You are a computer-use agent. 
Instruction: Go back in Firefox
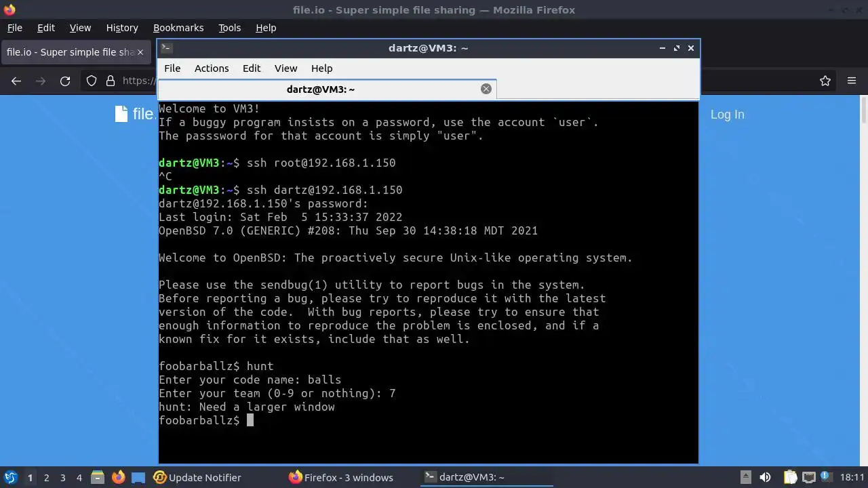coord(16,81)
